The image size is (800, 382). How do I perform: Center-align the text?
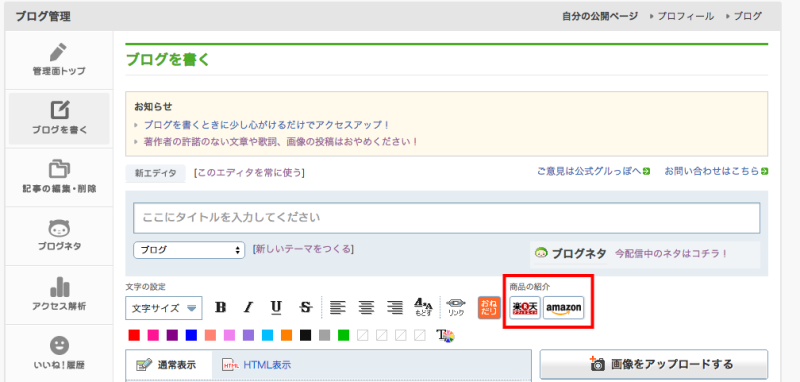(366, 308)
